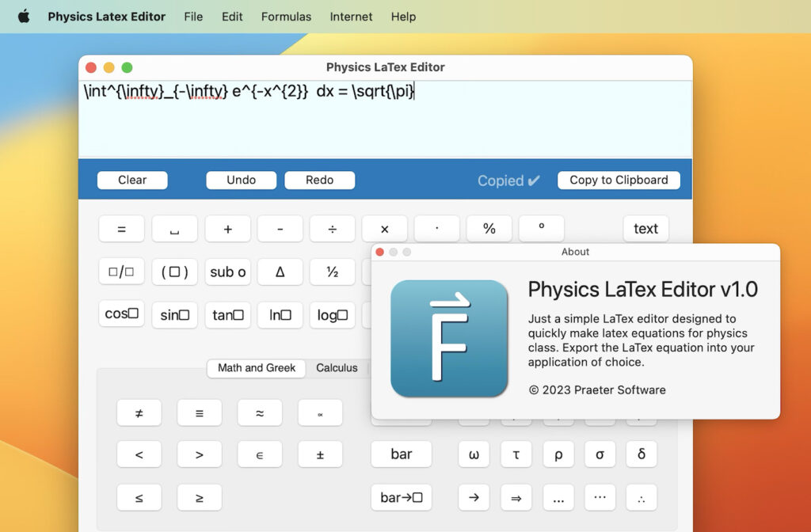This screenshot has width=811, height=532.
Task: Select the omega (ω) Greek symbol
Action: [474, 454]
